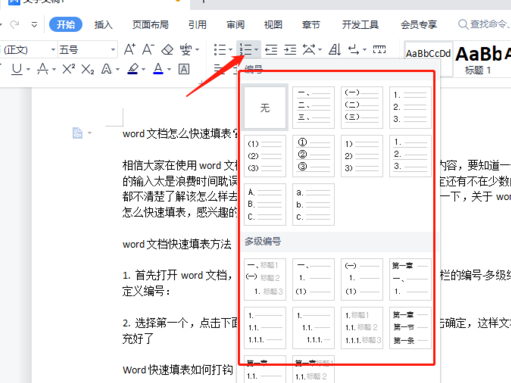Apply bullet list icon
The height and width of the screenshot is (383, 511).
tap(220, 50)
